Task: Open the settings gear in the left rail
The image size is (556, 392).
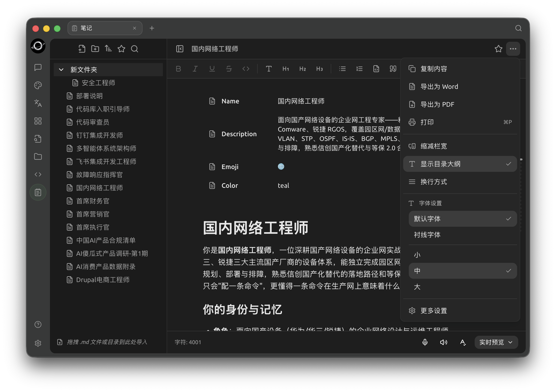Action: coord(38,343)
